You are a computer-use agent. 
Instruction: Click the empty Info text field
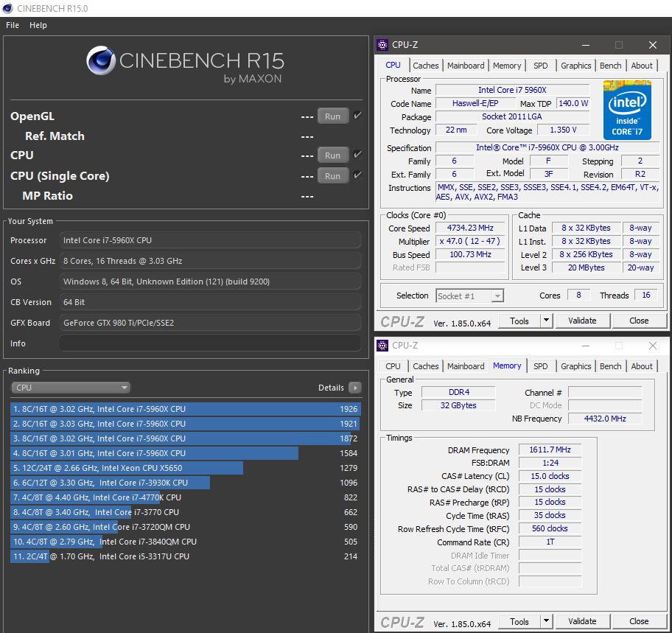[x=210, y=343]
